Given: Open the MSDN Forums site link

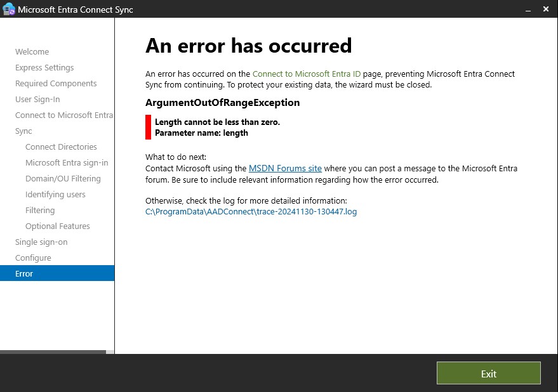Looking at the screenshot, I should tap(285, 168).
